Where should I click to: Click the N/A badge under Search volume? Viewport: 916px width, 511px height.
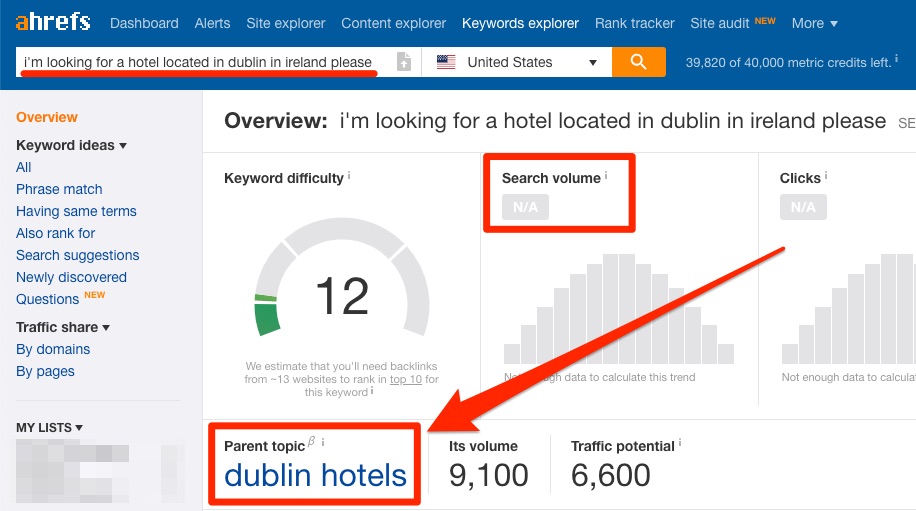(x=525, y=207)
